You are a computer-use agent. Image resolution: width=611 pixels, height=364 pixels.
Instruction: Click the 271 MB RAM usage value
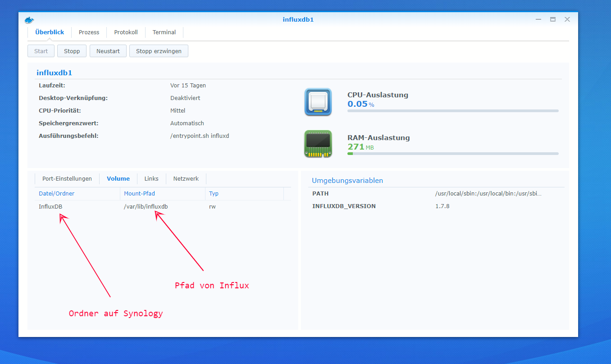360,147
